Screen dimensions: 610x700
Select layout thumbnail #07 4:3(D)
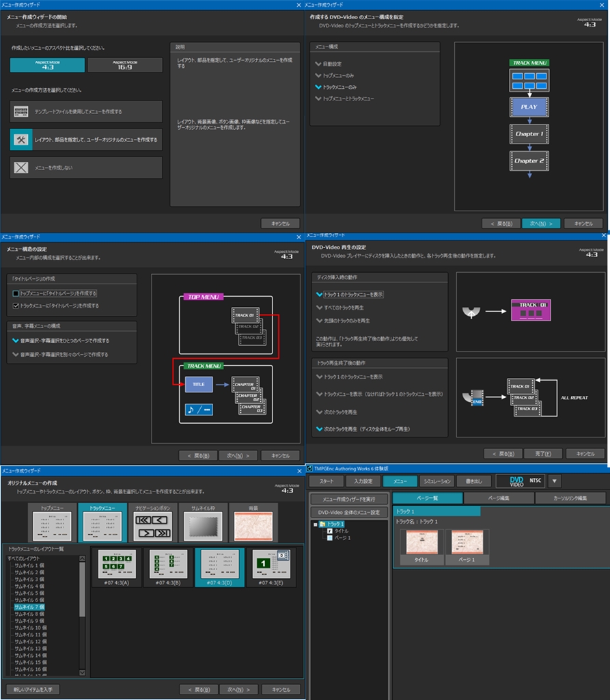[219, 567]
